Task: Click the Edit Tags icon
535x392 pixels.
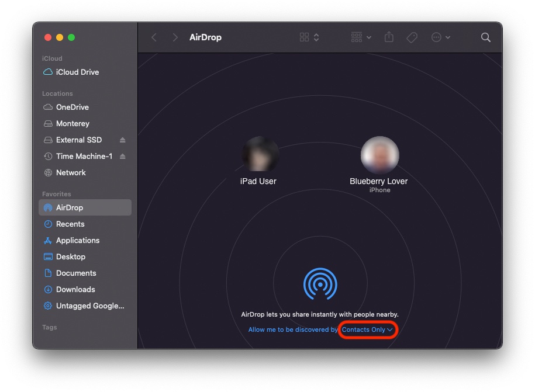Action: pos(412,37)
